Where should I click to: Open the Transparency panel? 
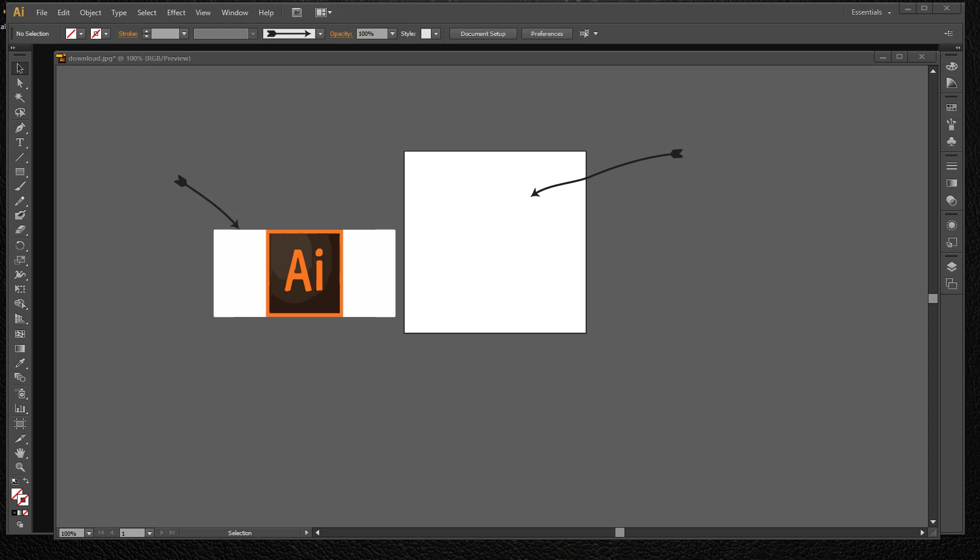(952, 201)
